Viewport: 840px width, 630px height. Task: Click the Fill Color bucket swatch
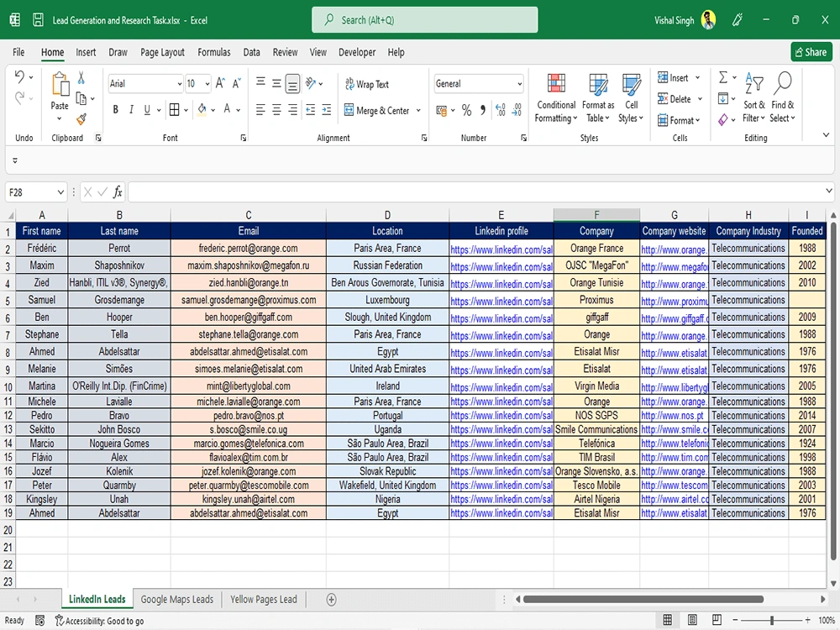point(202,110)
